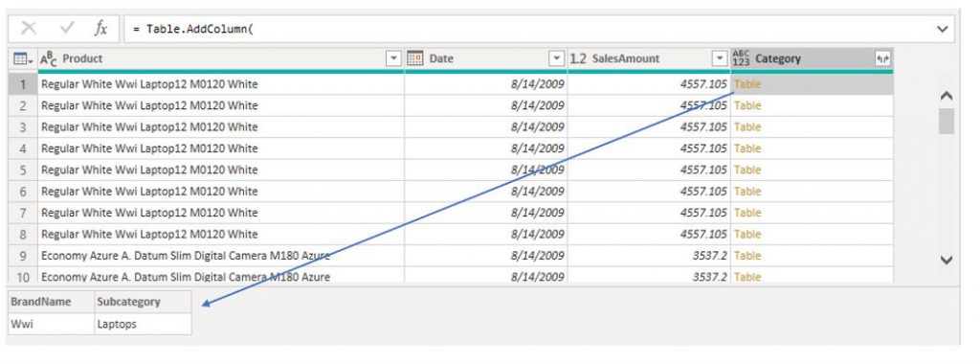Screen dimensions: 980x364
Task: Click Product column text type icon
Action: click(x=49, y=58)
